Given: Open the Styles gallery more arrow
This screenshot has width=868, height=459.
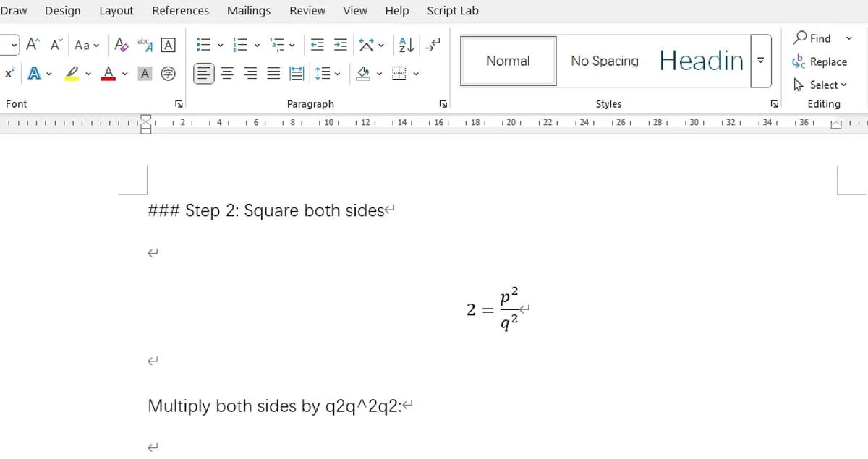Looking at the screenshot, I should pos(761,61).
